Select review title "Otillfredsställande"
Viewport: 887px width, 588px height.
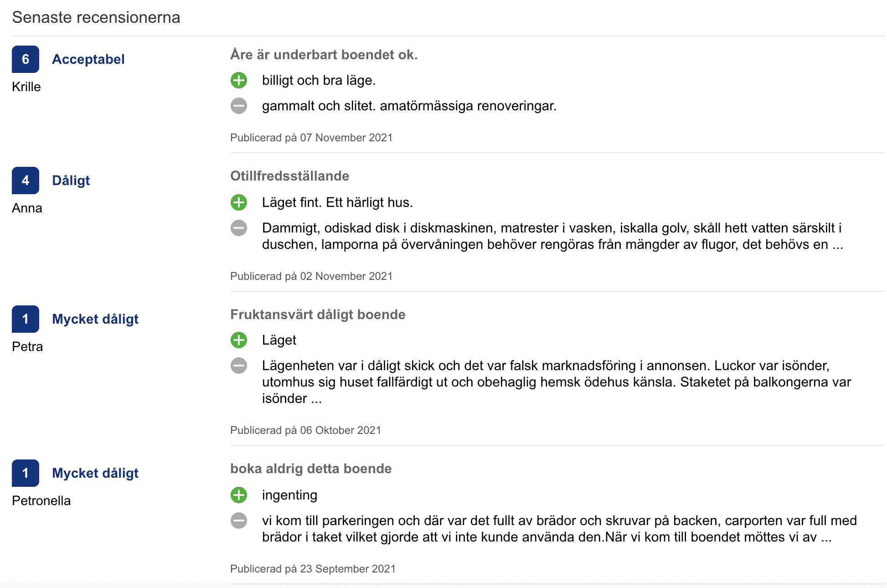coord(289,176)
